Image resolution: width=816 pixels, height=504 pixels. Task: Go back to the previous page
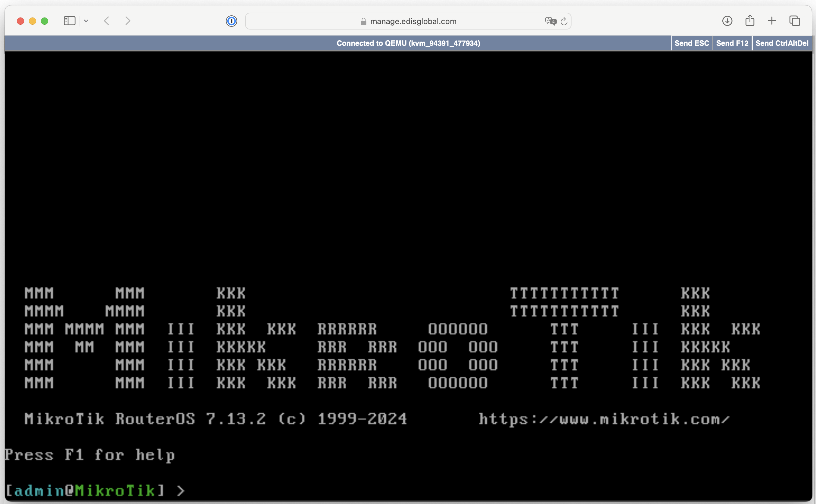coord(107,21)
